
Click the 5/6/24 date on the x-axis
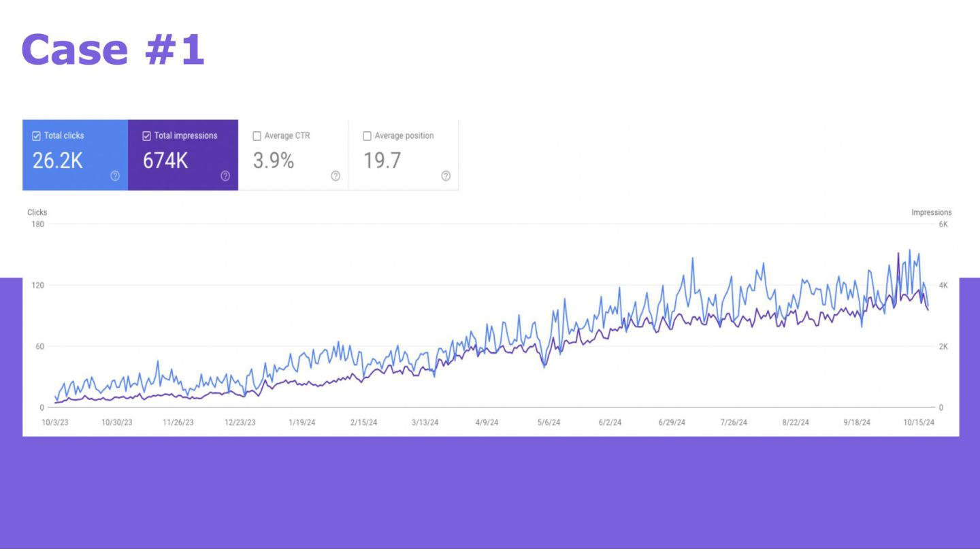click(x=549, y=422)
